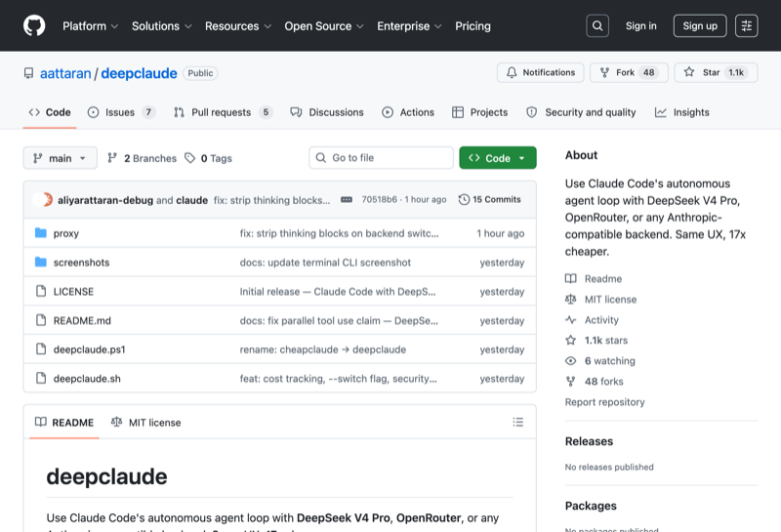Click the notifications bell icon
Screen dimensions: 781x532
[x=512, y=73]
